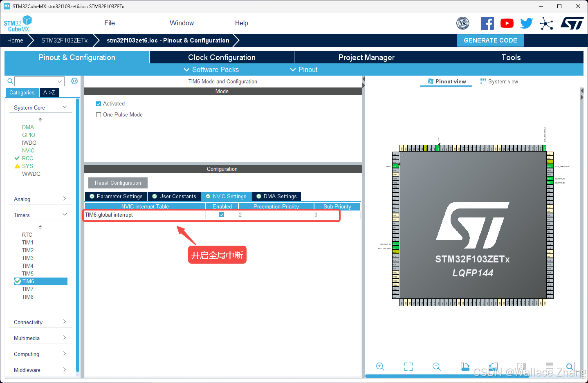Open the File menu
This screenshot has height=383, width=588.
point(110,23)
